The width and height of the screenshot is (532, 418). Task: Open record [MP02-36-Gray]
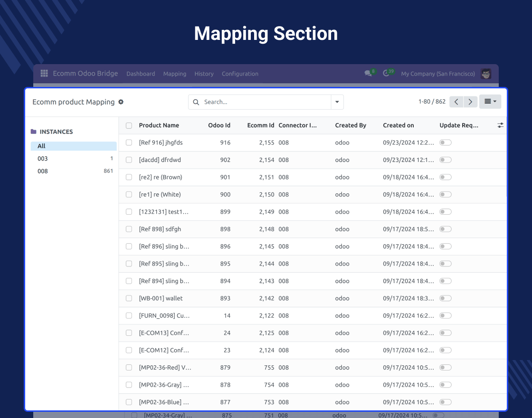click(x=164, y=385)
